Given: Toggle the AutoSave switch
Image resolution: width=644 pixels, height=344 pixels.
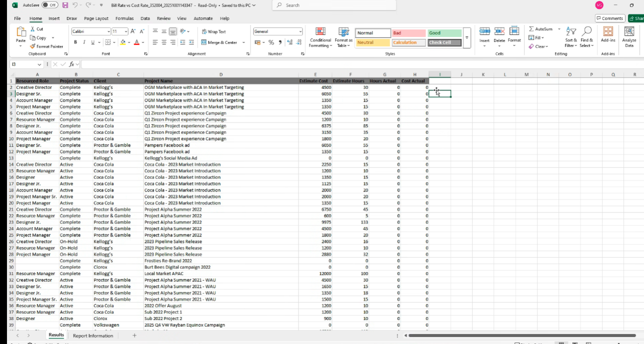Looking at the screenshot, I should tap(49, 5).
